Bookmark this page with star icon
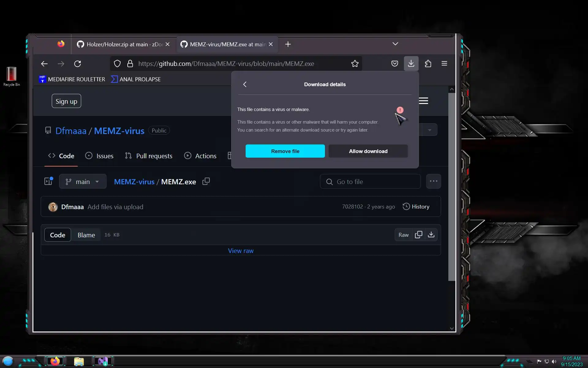The image size is (588, 368). tap(355, 63)
